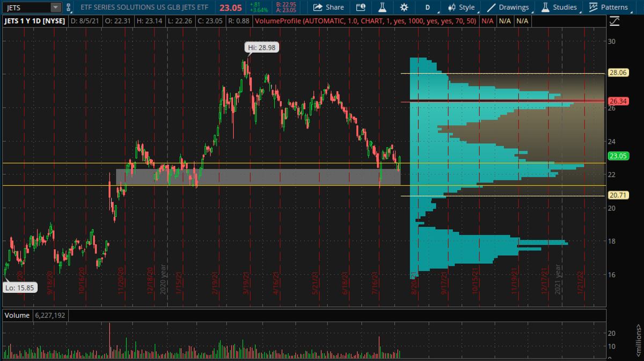Expand the JETS symbol dropdown arrow
Viewport: 644px width, 361px height.
[56, 8]
